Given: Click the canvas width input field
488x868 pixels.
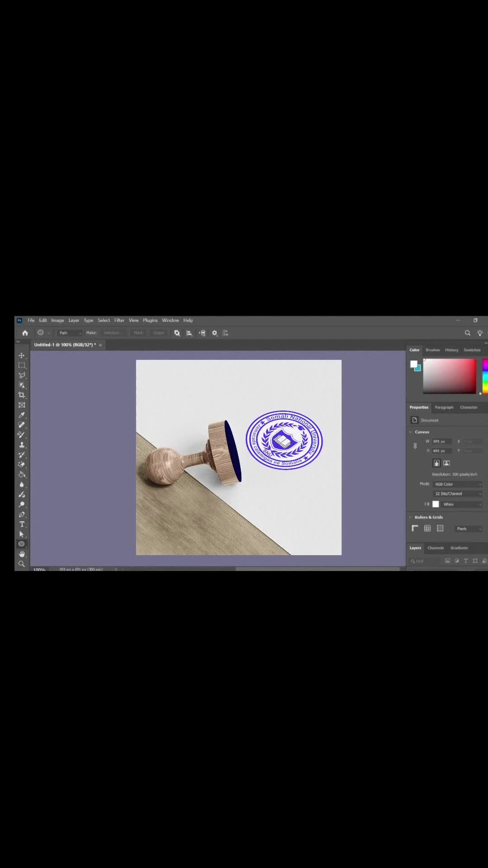Looking at the screenshot, I should [442, 441].
